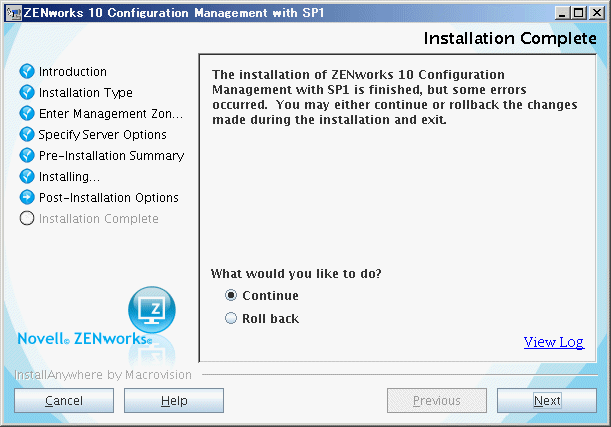The width and height of the screenshot is (611, 427).
Task: Click the Next button
Action: 547,401
